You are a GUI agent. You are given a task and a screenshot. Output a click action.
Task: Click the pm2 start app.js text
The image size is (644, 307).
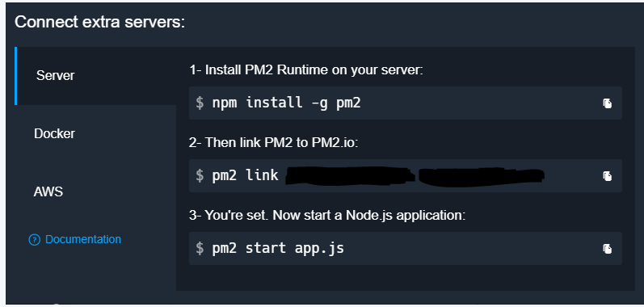click(278, 248)
